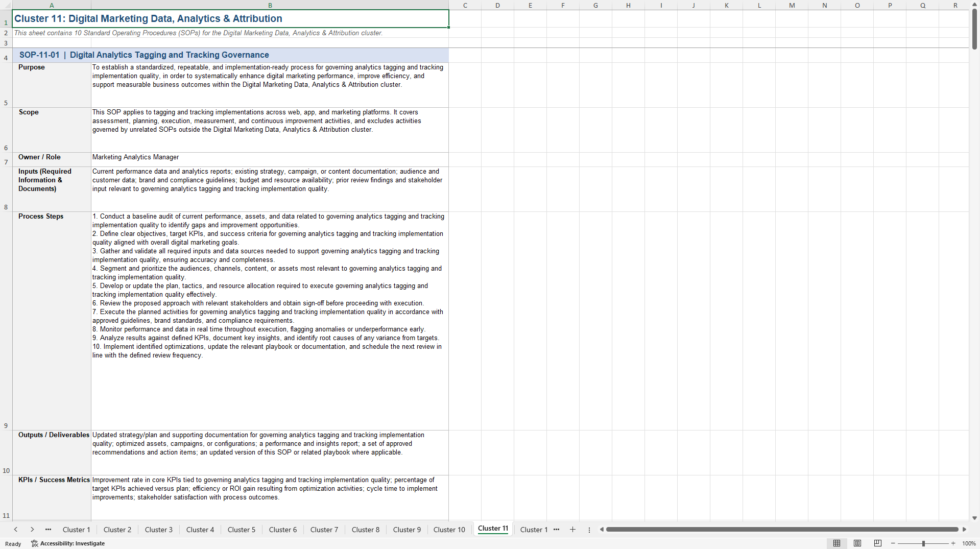980x549 pixels.
Task: Switch to Page Break Preview icon
Action: [878, 543]
